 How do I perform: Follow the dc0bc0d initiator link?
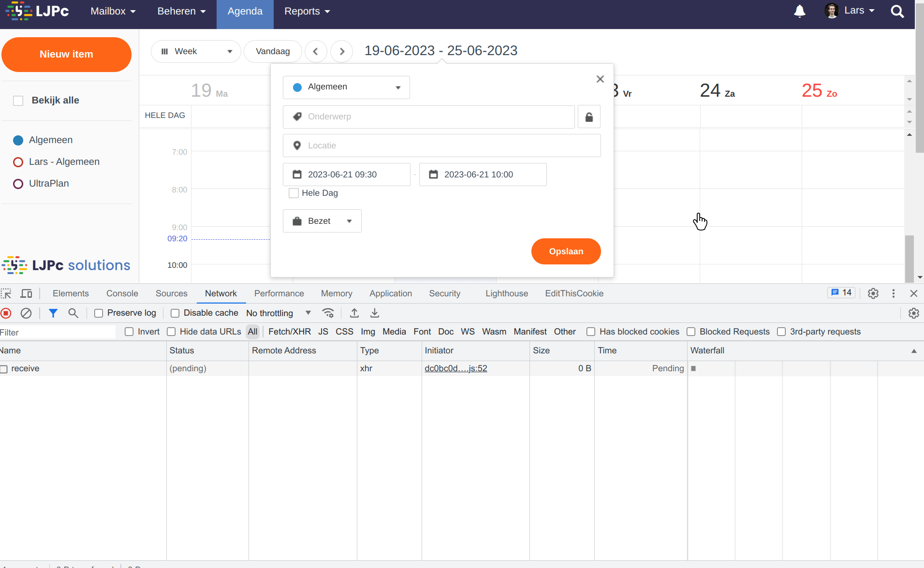[455, 368]
